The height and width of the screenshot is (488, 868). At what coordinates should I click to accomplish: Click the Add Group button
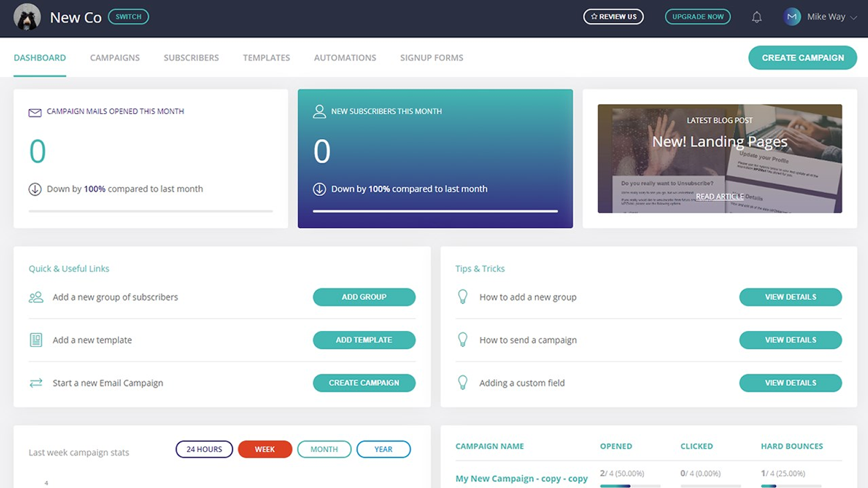(364, 297)
